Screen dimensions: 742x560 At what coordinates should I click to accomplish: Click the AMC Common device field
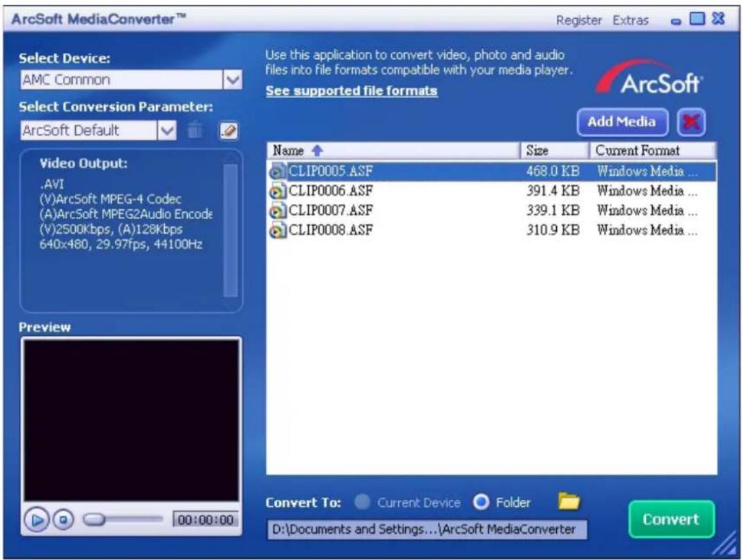(122, 79)
